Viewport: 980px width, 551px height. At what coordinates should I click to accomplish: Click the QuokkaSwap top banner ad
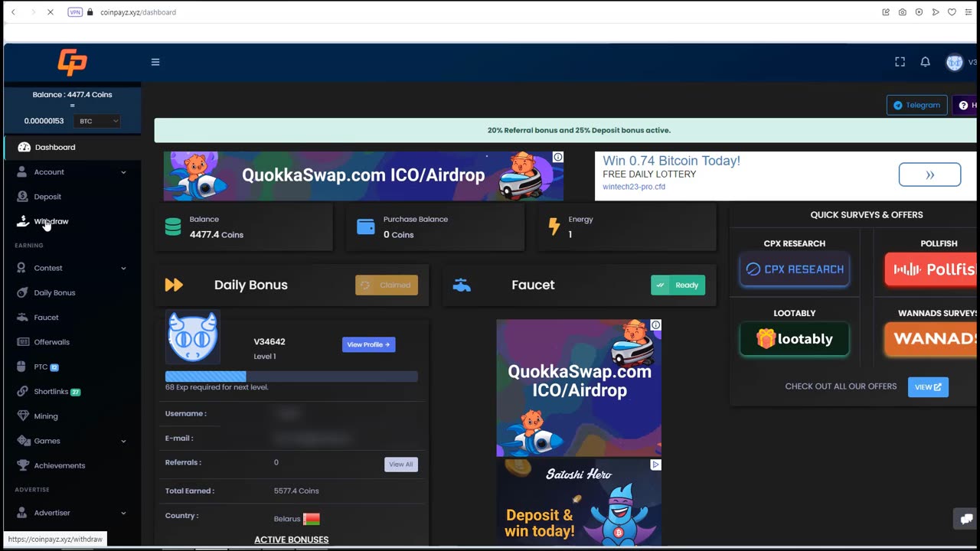364,176
